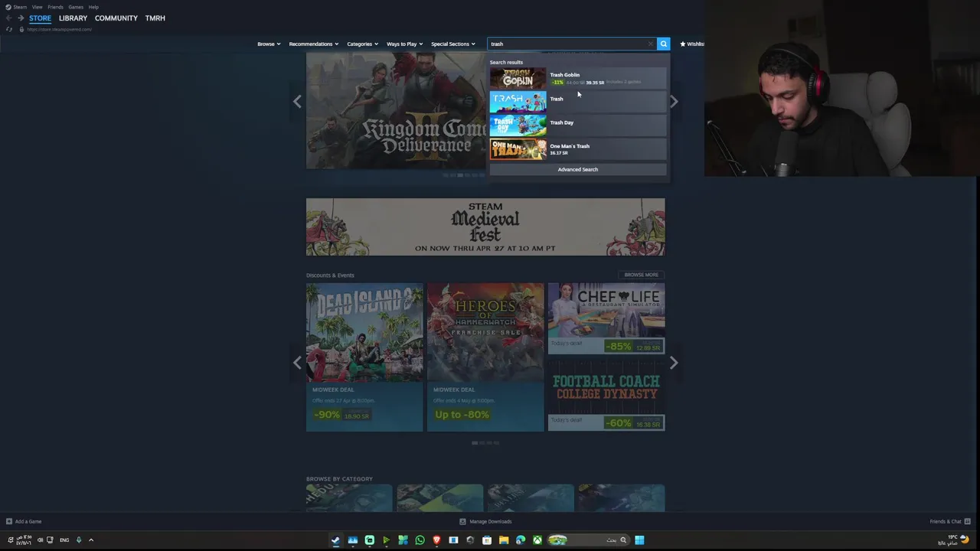Expand the Categories dropdown
The image size is (980, 551).
(x=362, y=44)
